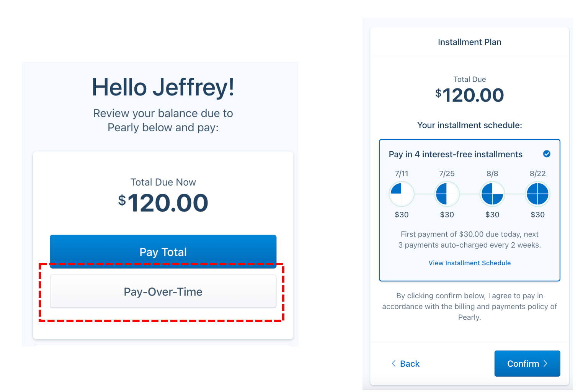The image size is (578, 392).
Task: Open the View Installment Schedule link
Action: [469, 263]
